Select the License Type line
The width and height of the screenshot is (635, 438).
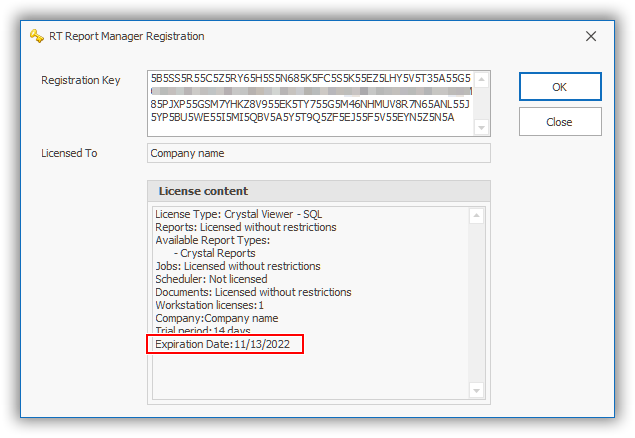238,214
